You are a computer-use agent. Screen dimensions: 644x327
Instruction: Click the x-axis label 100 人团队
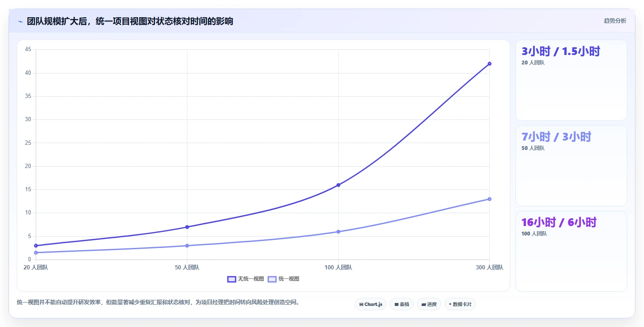click(x=338, y=268)
